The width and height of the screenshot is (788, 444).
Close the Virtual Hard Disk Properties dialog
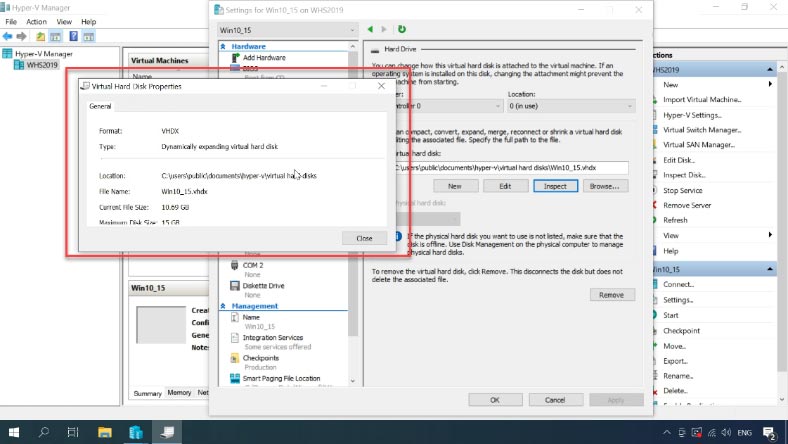pos(364,238)
